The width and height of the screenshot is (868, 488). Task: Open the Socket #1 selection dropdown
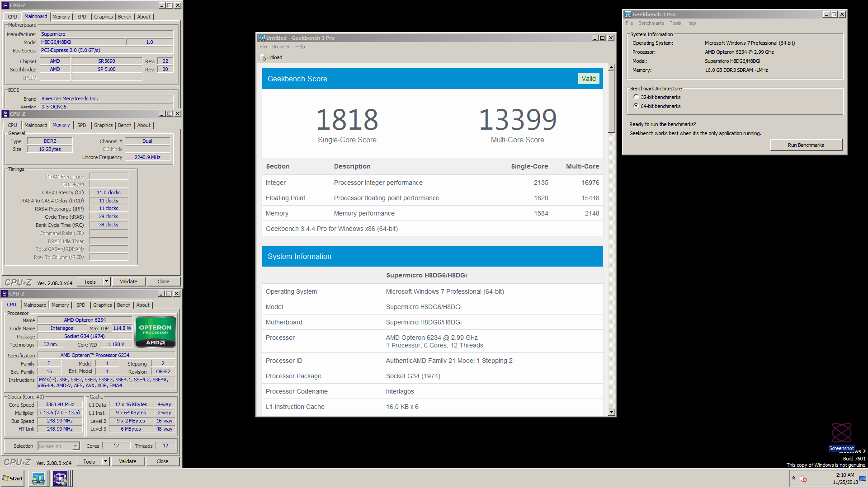[x=75, y=446]
